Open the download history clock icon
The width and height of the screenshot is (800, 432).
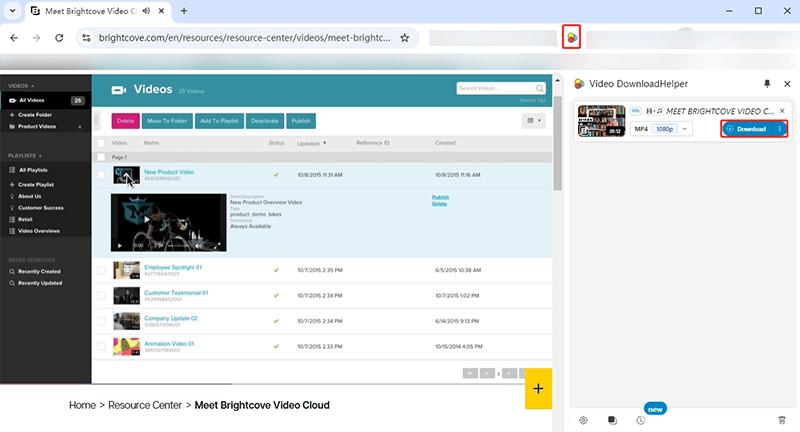click(640, 420)
